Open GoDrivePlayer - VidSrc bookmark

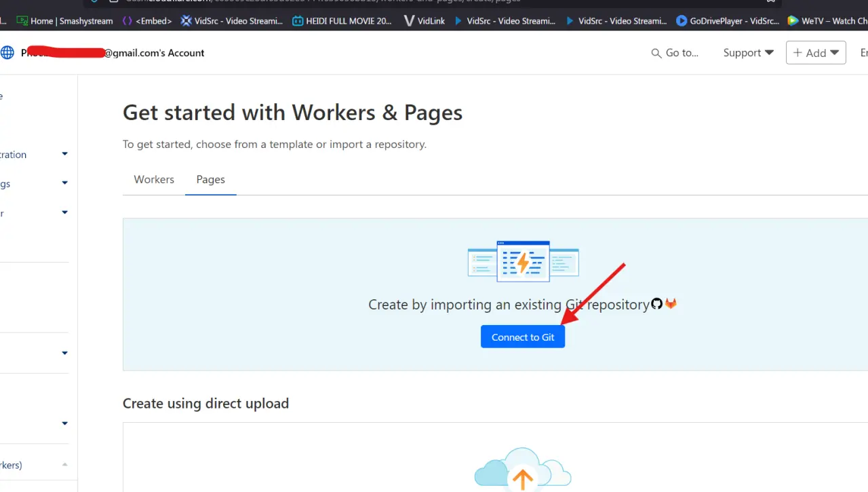pos(728,21)
